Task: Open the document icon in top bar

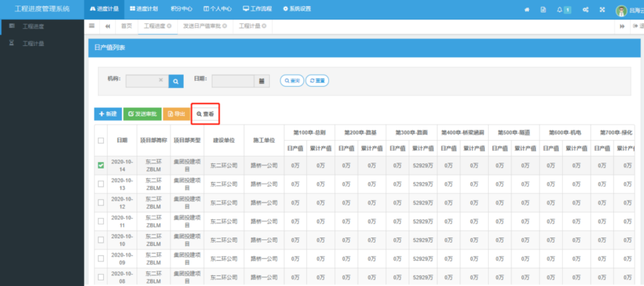Action: (543, 10)
